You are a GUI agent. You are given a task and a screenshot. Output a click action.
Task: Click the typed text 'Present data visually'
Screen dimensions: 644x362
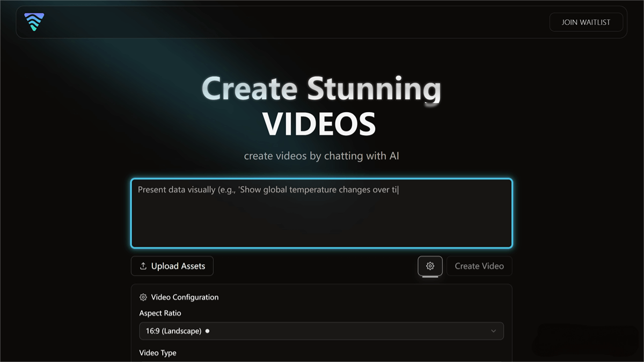pos(176,190)
